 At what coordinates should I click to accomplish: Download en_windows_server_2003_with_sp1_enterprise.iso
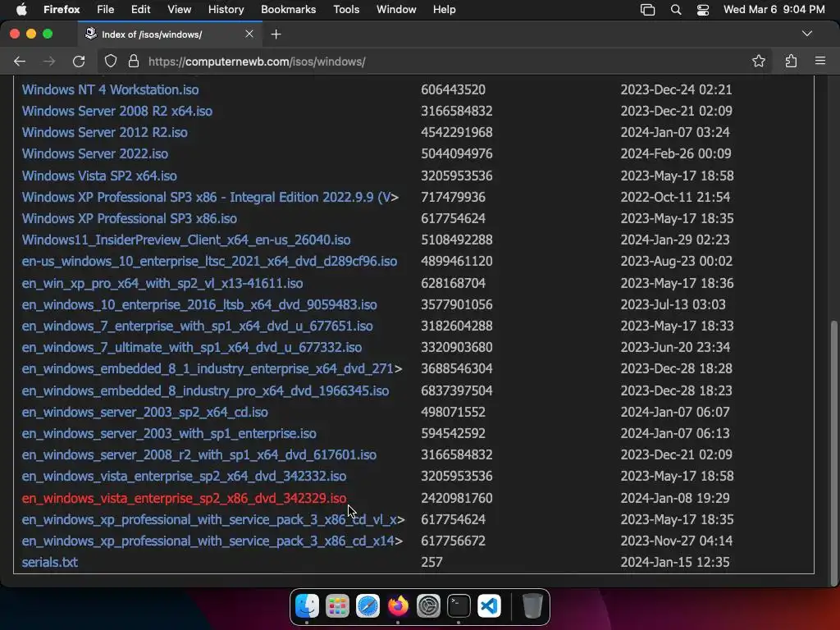pyautogui.click(x=169, y=433)
